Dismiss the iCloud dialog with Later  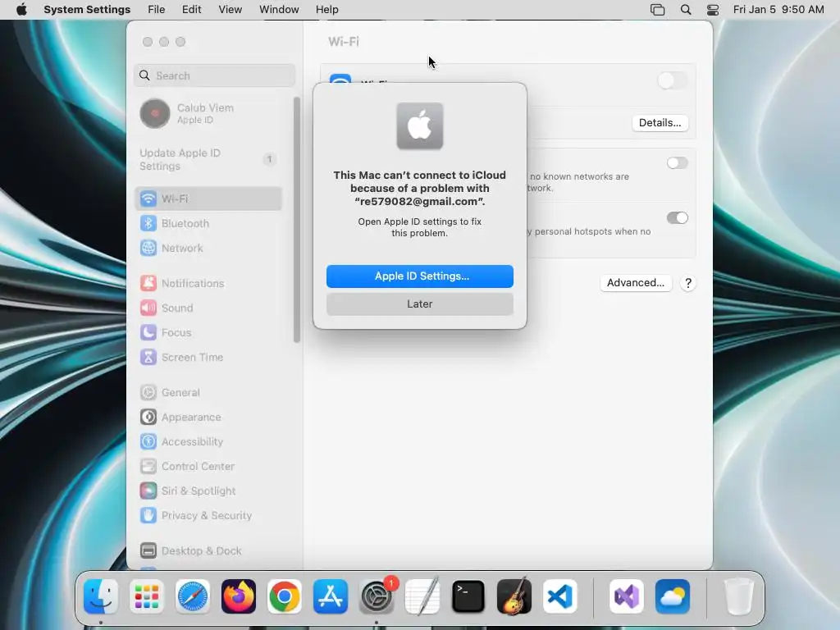(x=419, y=304)
